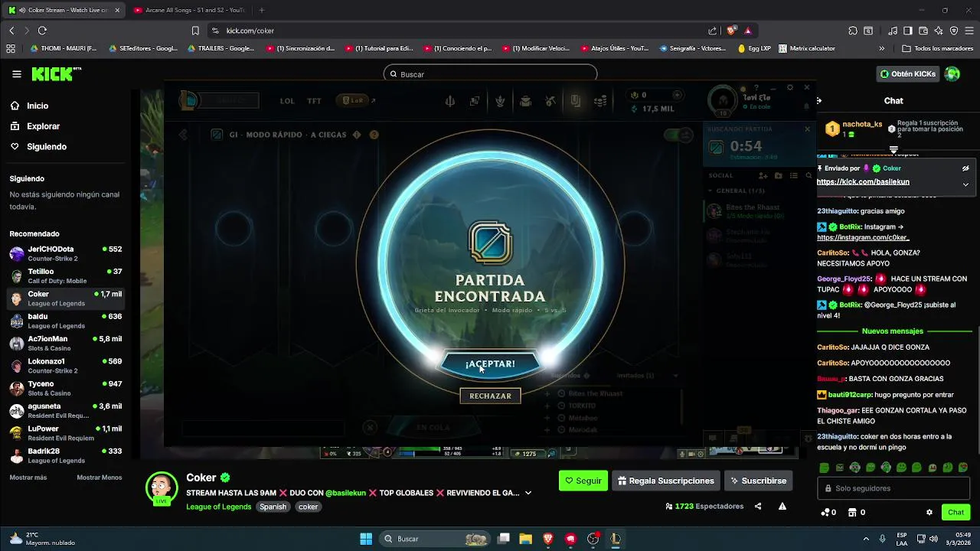Open a new browser tab
This screenshot has height=551, width=980.
tap(262, 10)
